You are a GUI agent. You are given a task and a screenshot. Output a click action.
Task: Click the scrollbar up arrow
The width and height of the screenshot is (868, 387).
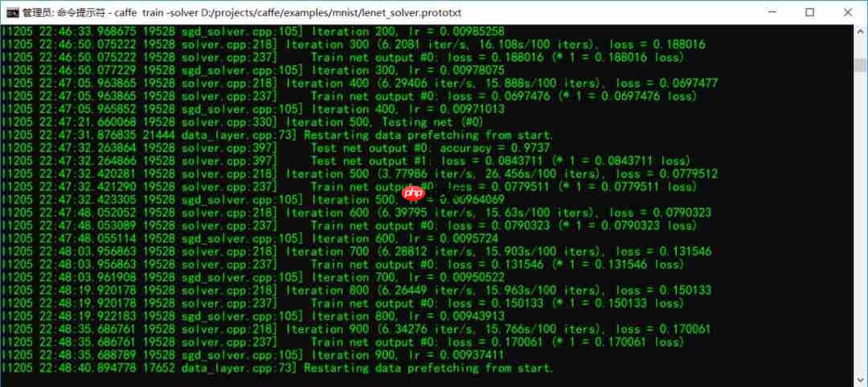tap(859, 31)
